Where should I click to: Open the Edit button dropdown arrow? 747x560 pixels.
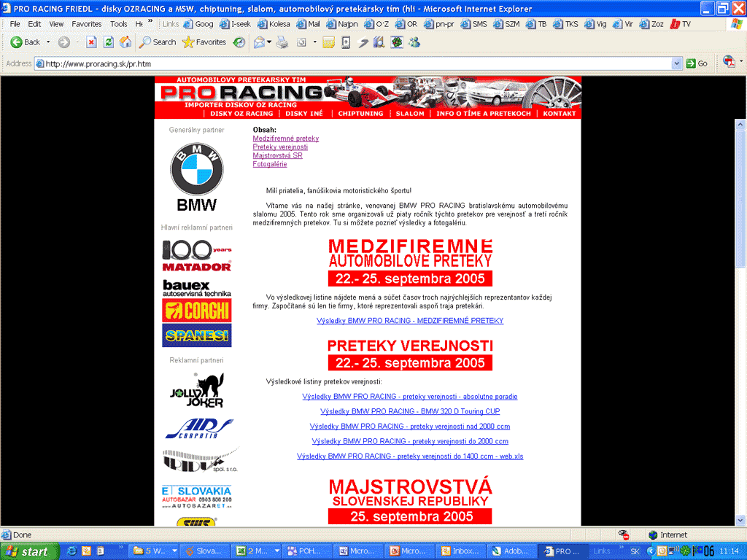click(315, 42)
